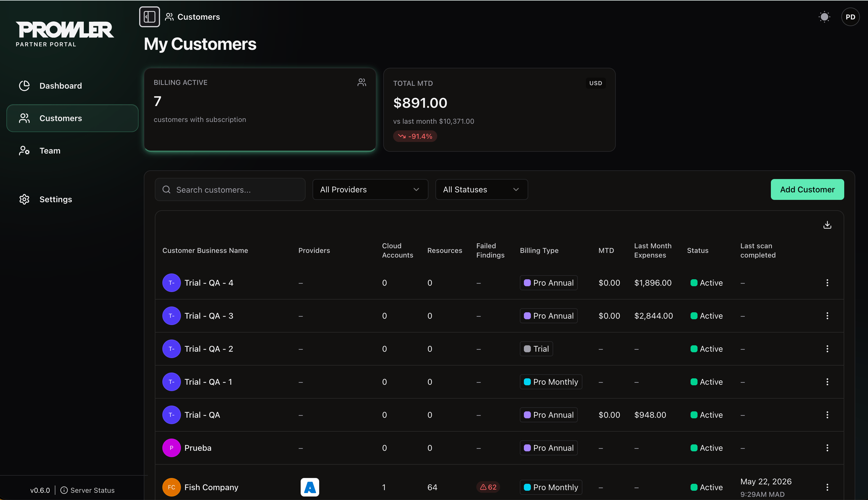Click the Fish Company FC avatar

point(171,487)
